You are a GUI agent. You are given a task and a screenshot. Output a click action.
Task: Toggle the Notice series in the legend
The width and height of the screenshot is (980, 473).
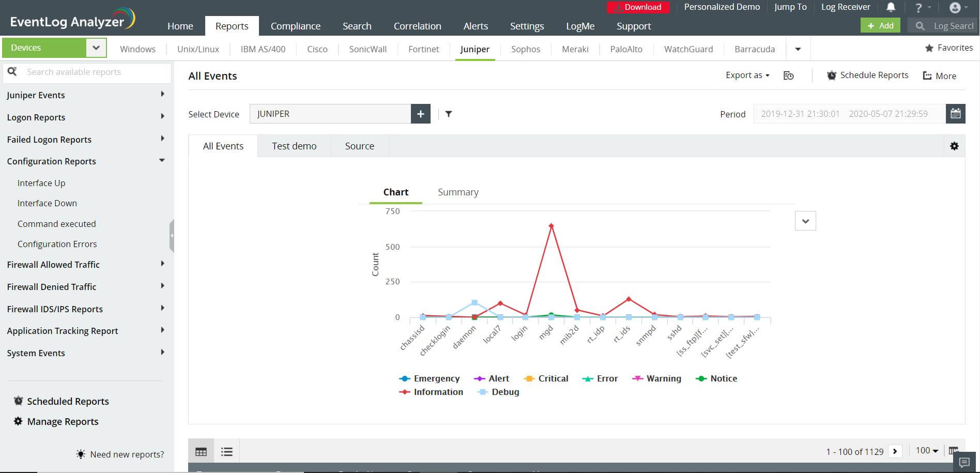tap(716, 378)
